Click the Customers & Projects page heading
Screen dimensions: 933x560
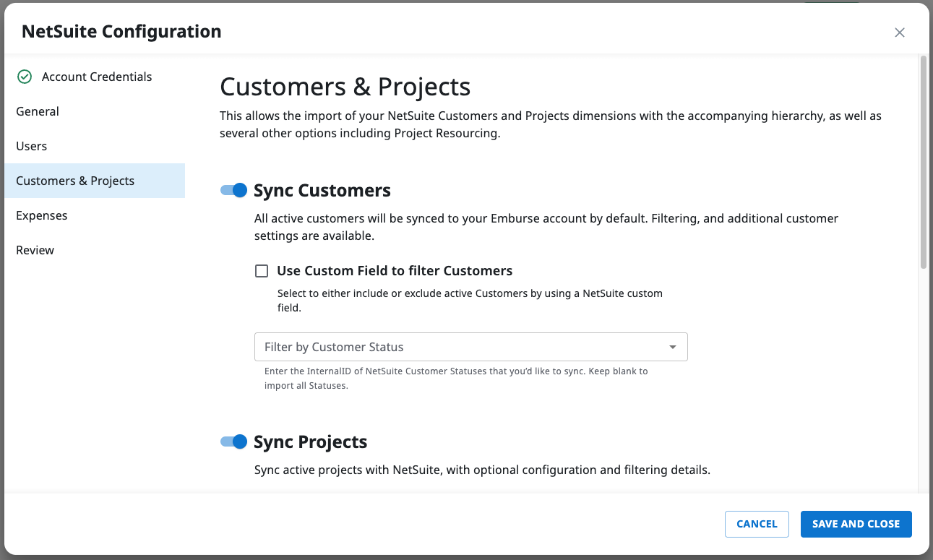(x=345, y=87)
